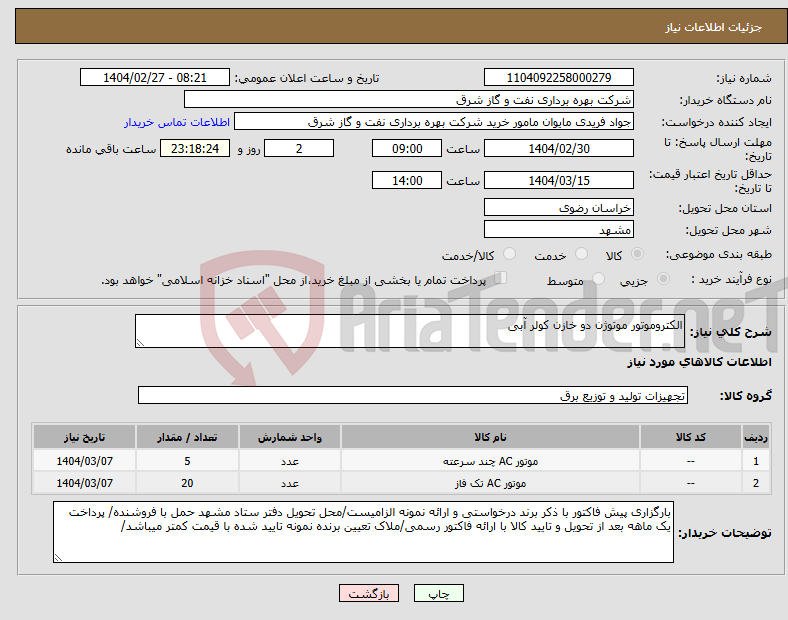
Task: Click the need number field 1104092258000279
Action: [x=559, y=77]
